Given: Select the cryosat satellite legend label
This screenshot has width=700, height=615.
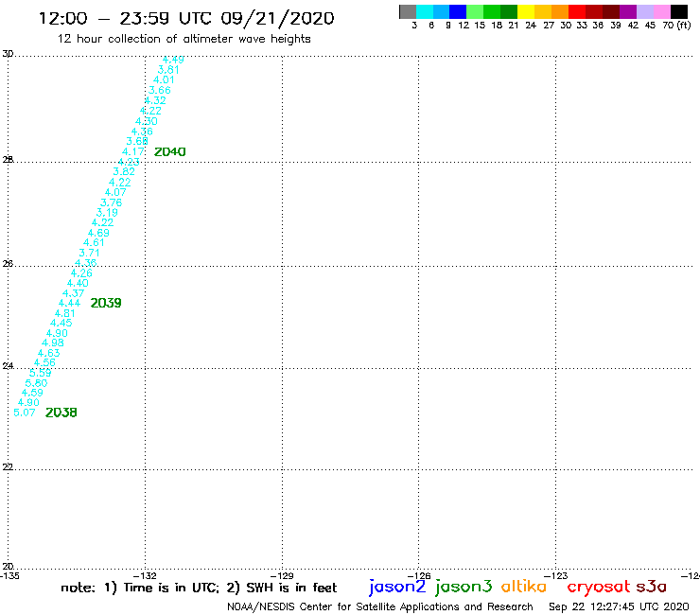Looking at the screenshot, I should coord(598,587).
